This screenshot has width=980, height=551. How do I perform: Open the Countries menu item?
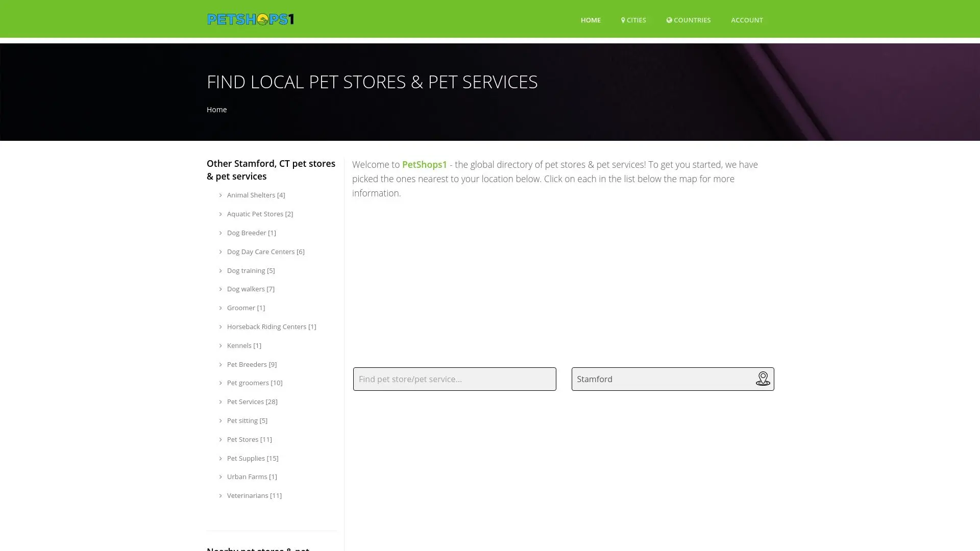tap(688, 20)
